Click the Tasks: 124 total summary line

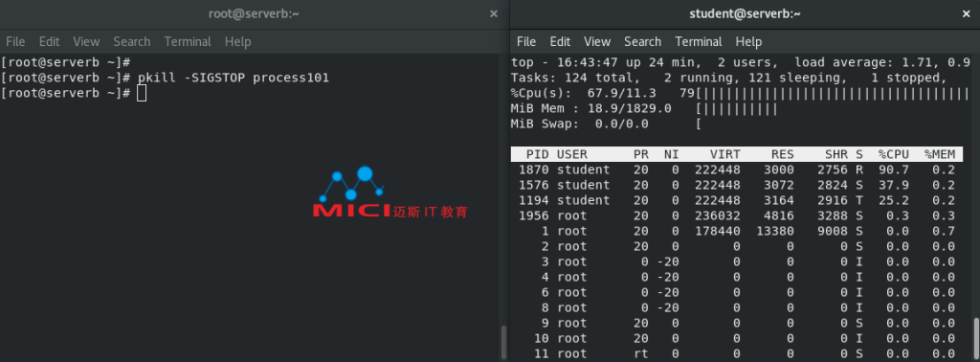pyautogui.click(x=728, y=78)
